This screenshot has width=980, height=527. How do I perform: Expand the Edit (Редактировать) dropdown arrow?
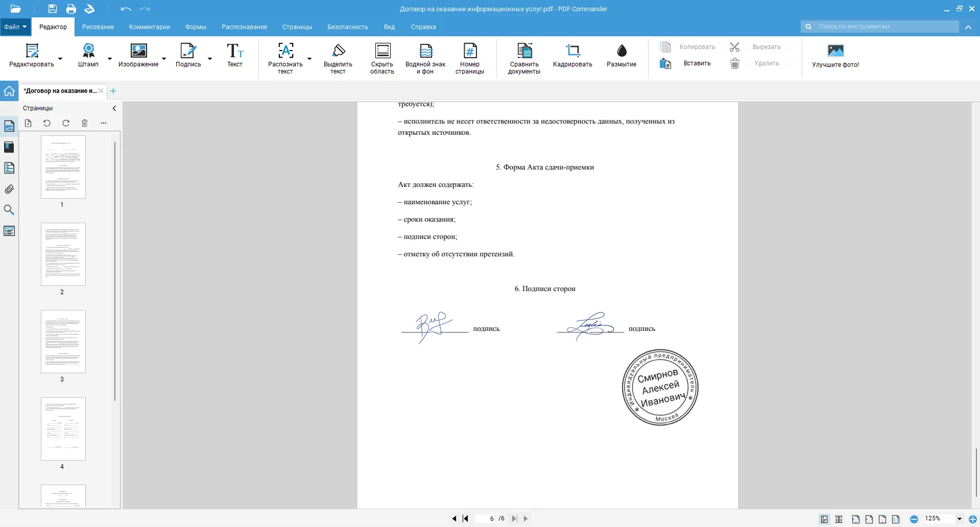click(60, 59)
